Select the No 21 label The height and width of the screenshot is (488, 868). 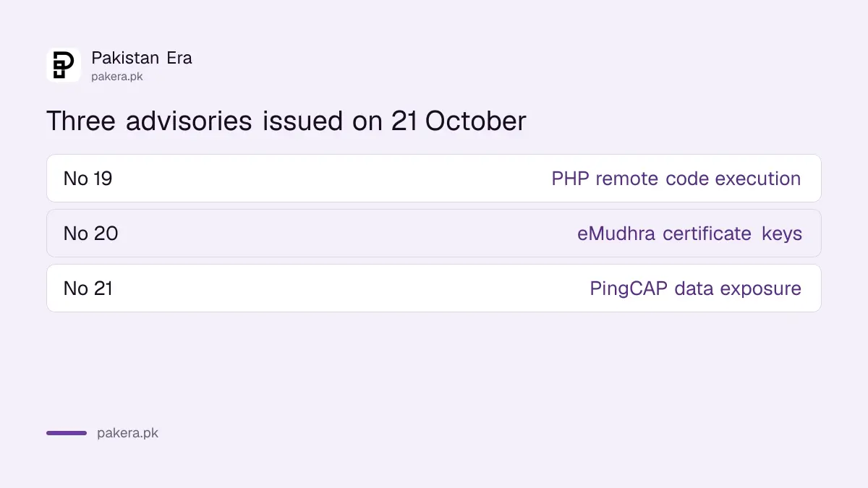pos(88,288)
